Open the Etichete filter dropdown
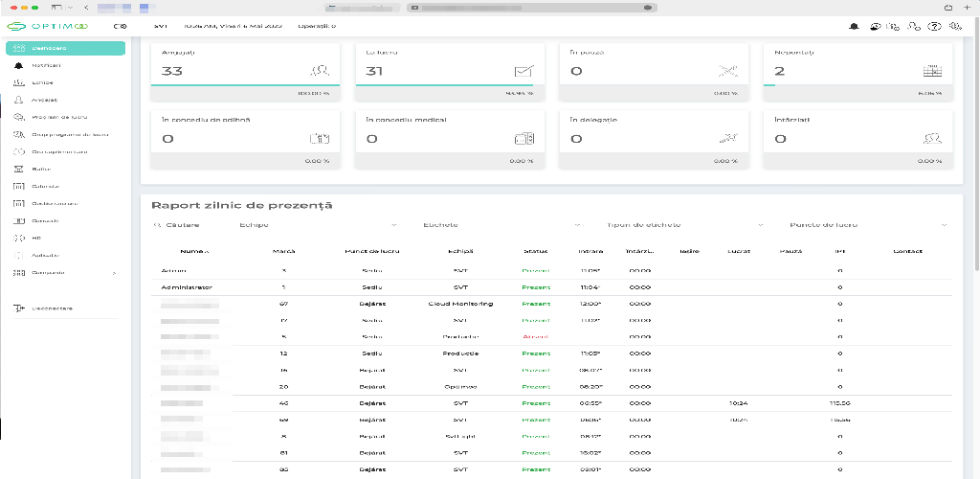Viewport: 980px width, 479px height. click(x=501, y=224)
